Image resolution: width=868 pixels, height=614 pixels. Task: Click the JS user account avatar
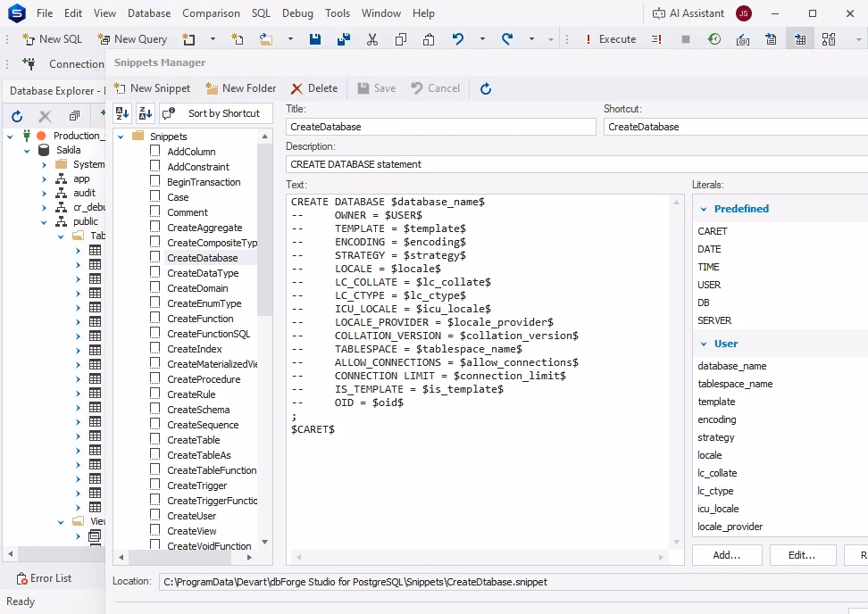(x=744, y=13)
